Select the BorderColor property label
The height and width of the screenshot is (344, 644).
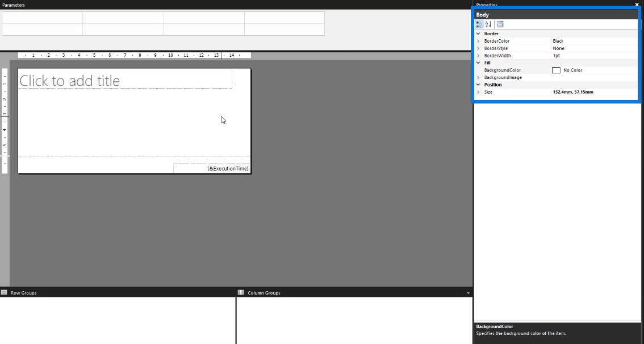pyautogui.click(x=496, y=41)
